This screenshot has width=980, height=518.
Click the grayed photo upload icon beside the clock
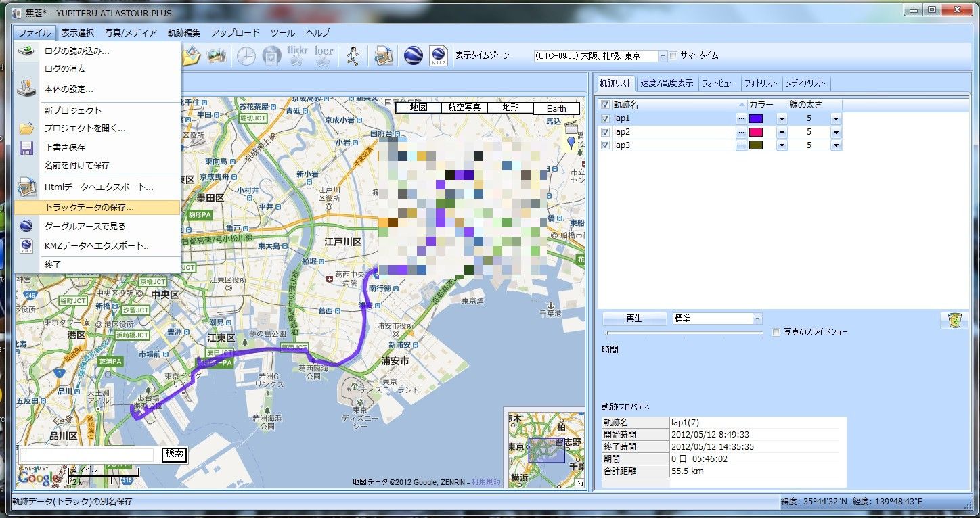coord(271,56)
